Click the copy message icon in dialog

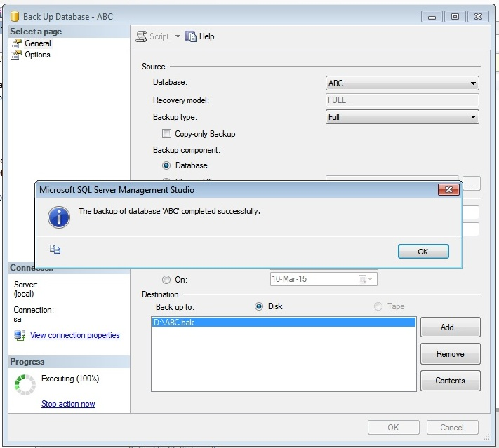[55, 250]
